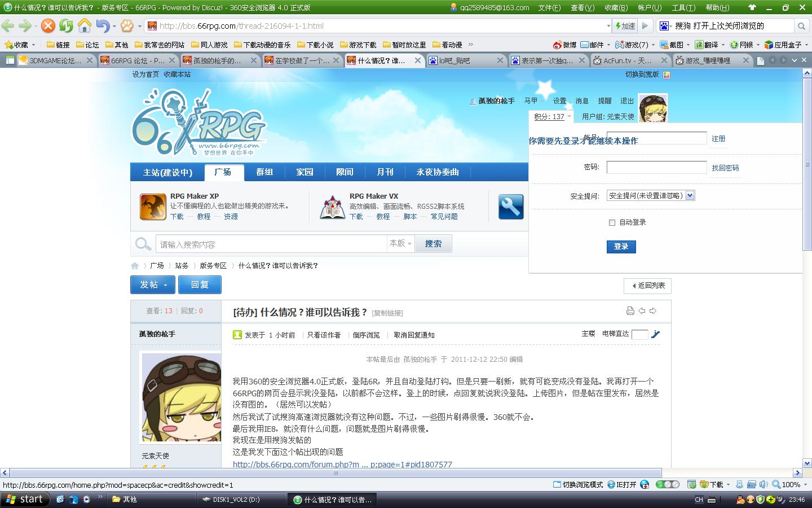The height and width of the screenshot is (508, 812).
Task: Print the thread with the printer icon
Action: pos(630,311)
